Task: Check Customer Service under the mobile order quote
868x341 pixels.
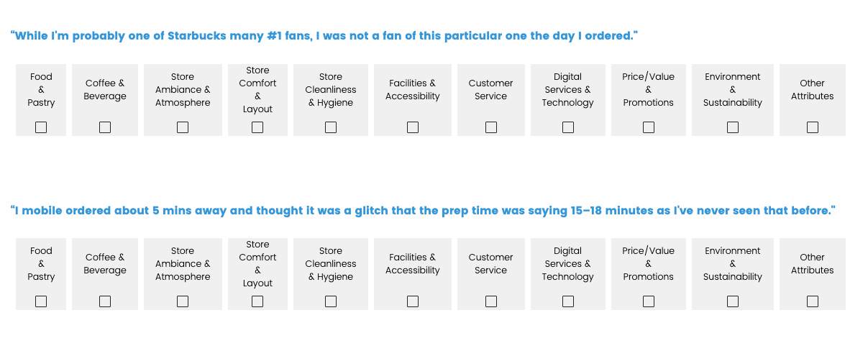Action: pos(491,301)
